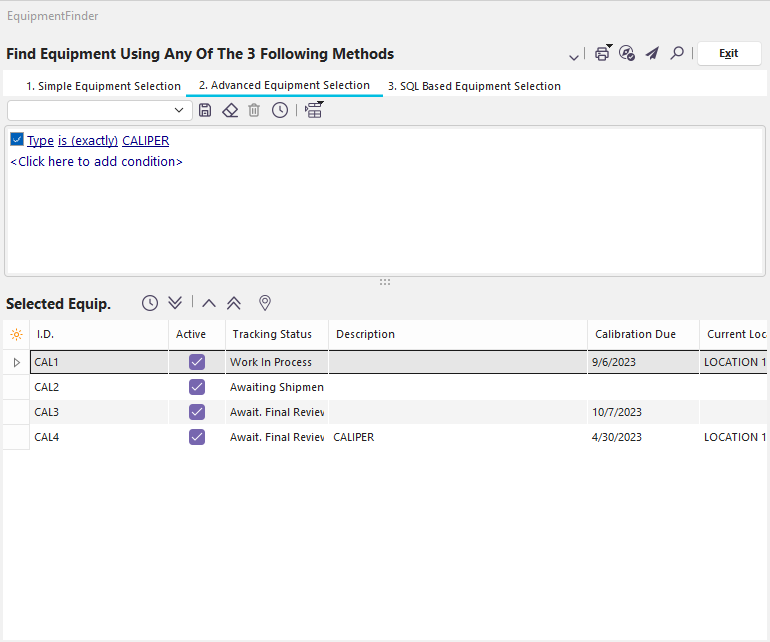The width and height of the screenshot is (770, 642).
Task: Click the print icon in header
Action: 602,54
